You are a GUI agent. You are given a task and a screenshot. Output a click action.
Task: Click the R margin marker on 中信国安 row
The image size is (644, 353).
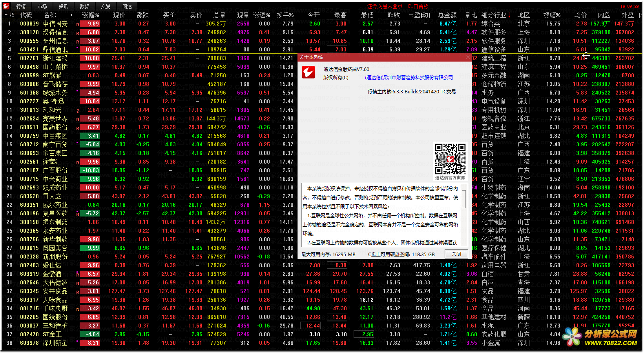78,24
